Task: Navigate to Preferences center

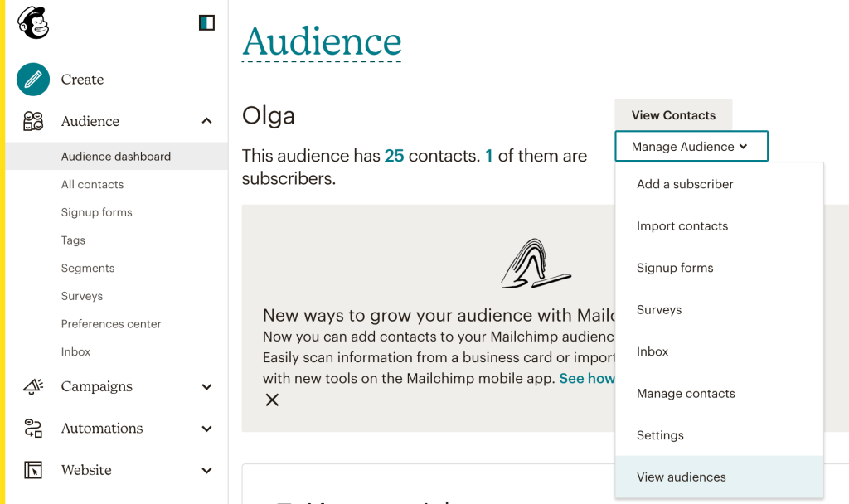Action: tap(111, 324)
